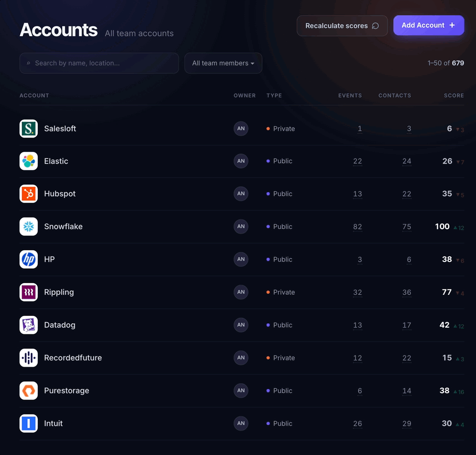Open the Hubspot logo icon
476x455 pixels.
(28, 194)
